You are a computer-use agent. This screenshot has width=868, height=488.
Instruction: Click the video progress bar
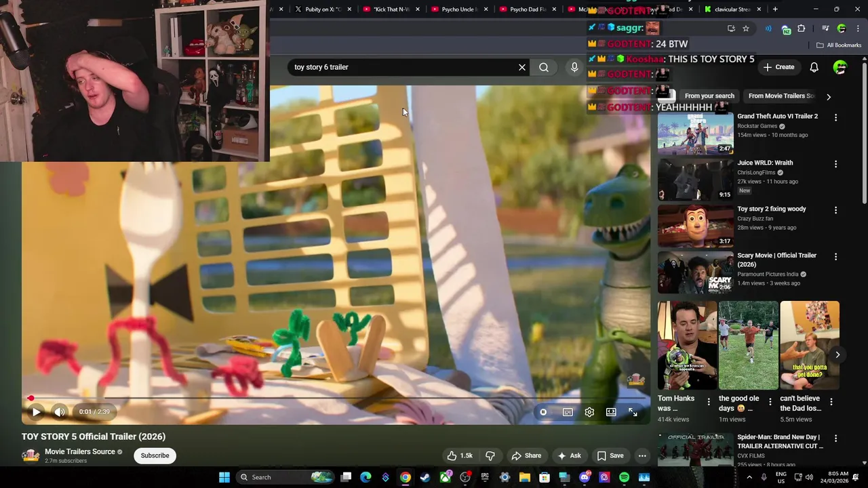336,399
